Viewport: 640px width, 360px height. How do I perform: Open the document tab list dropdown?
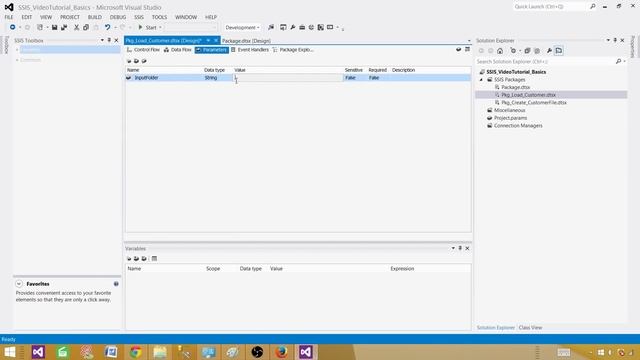click(x=469, y=41)
